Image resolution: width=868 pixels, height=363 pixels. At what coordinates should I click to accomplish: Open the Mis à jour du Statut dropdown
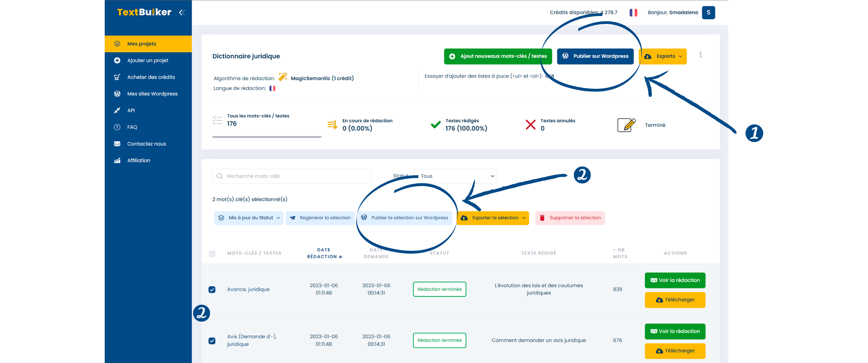248,218
